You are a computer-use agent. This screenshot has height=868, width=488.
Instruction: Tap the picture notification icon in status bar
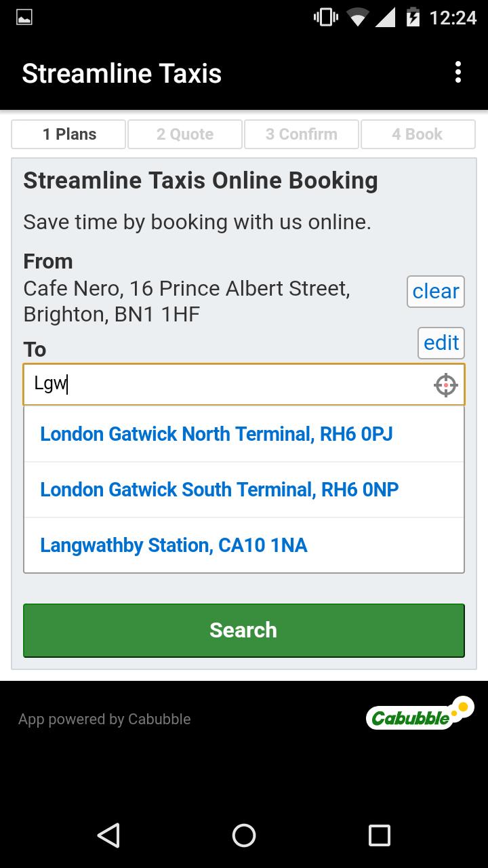[x=24, y=18]
